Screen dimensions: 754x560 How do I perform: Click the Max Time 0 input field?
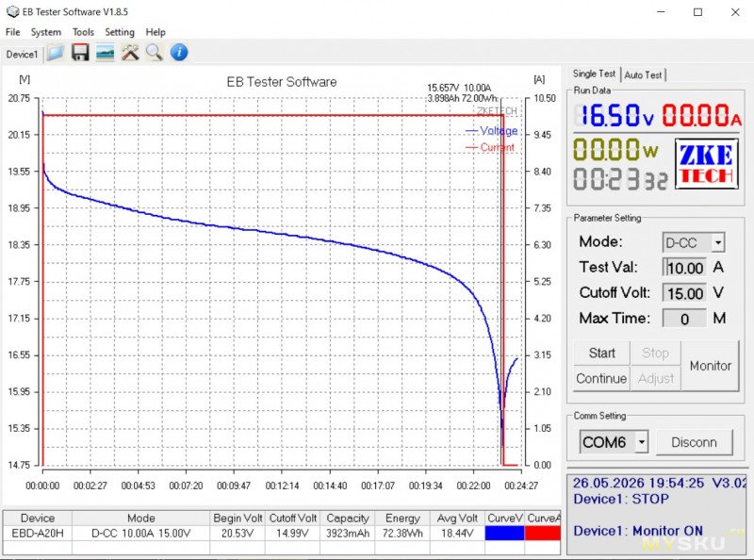(684, 319)
